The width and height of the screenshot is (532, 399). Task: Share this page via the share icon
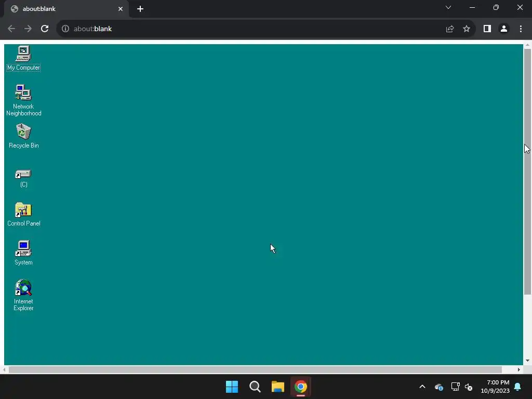tap(450, 29)
